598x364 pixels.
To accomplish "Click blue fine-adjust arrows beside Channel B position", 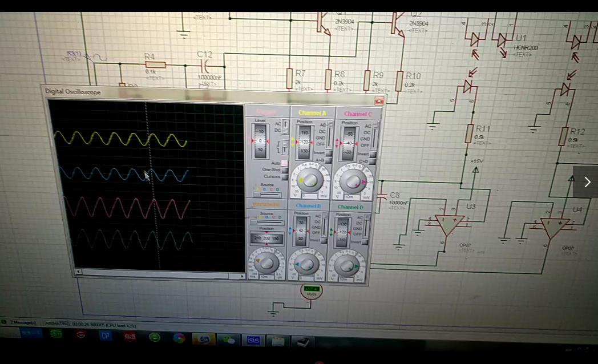I will [290, 230].
